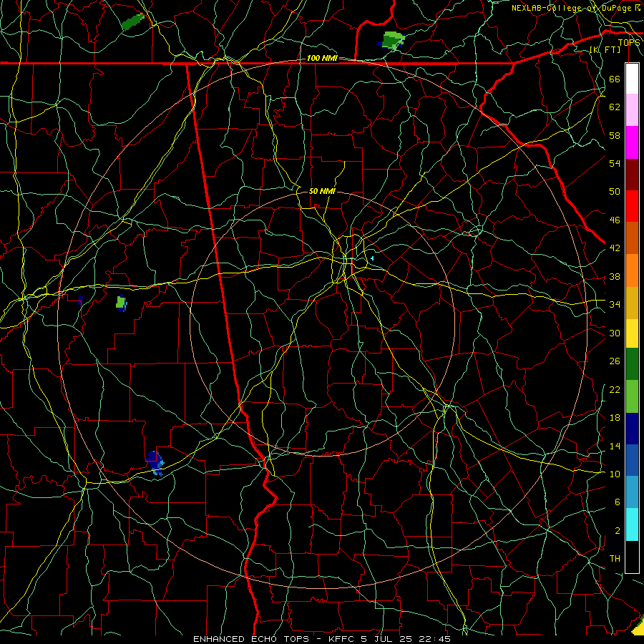Click the 50 NMI range ring label
The width and height of the screenshot is (644, 644).
point(322,191)
